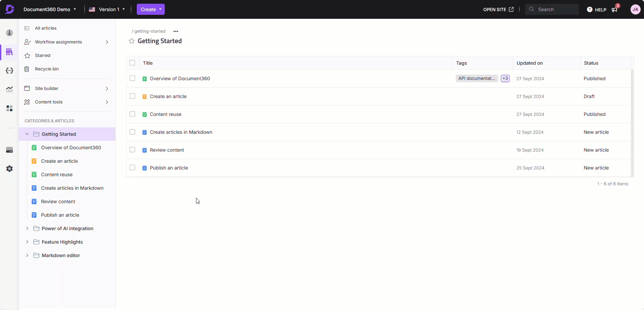
Task: Click the green icon of Overview of Document360 row
Action: [144, 79]
